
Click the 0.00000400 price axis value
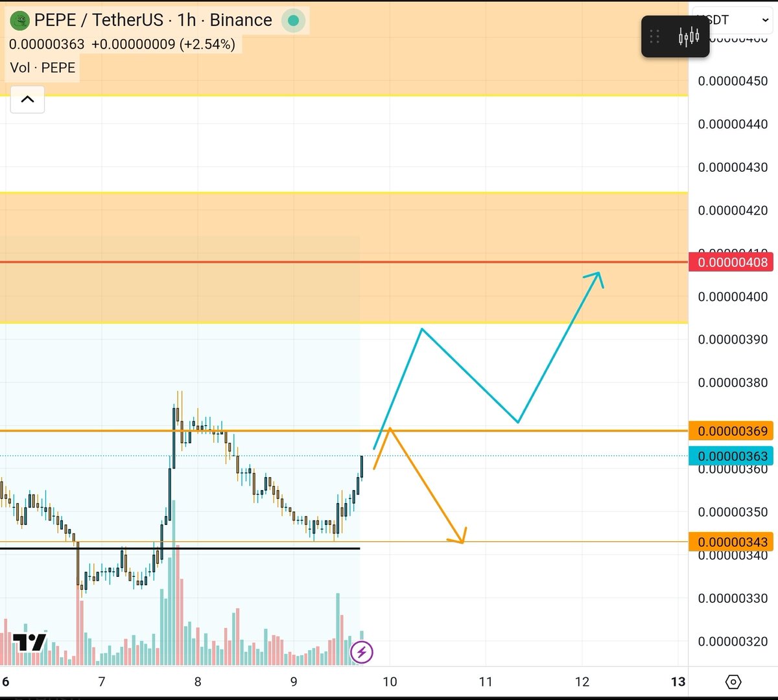pyautogui.click(x=733, y=296)
